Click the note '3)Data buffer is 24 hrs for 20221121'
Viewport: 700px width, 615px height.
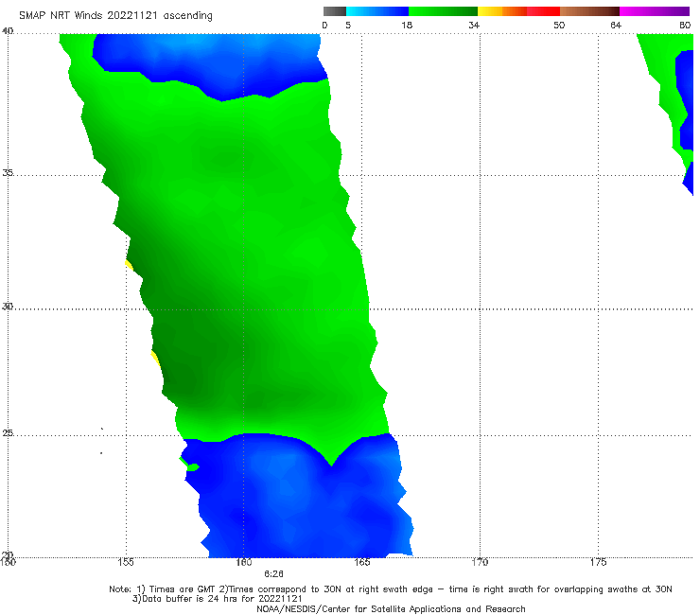218,599
